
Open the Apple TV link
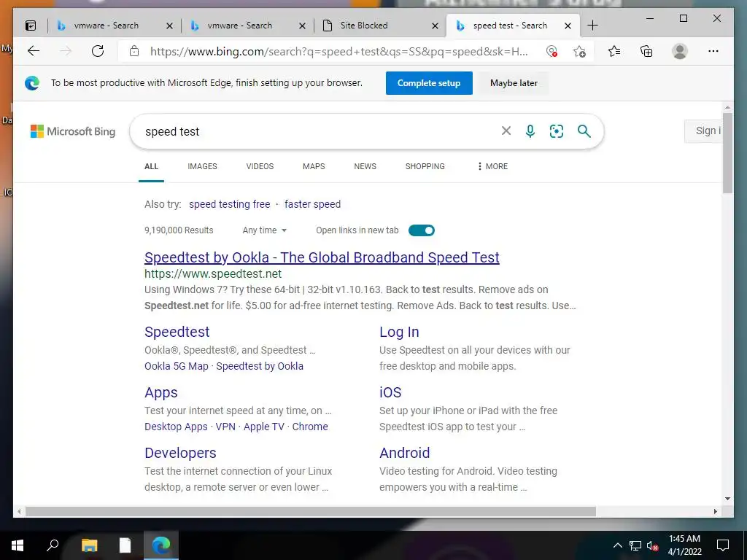pos(264,427)
